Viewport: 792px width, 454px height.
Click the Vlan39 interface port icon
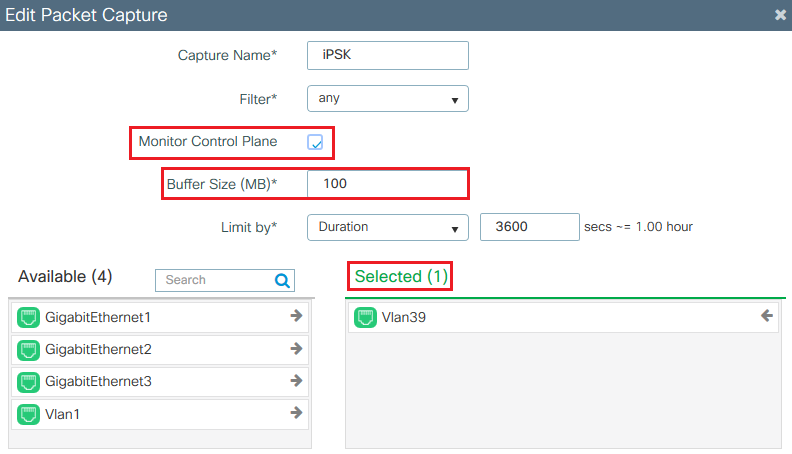click(365, 318)
